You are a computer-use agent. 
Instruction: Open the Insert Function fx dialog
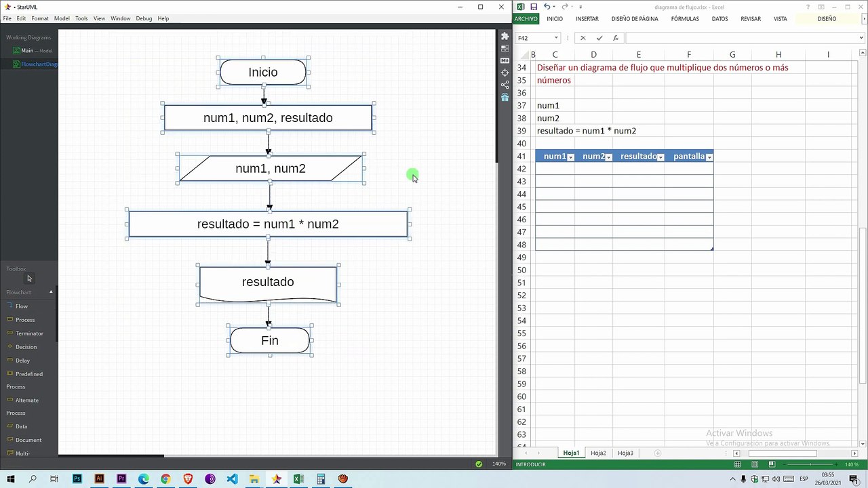[x=616, y=38]
